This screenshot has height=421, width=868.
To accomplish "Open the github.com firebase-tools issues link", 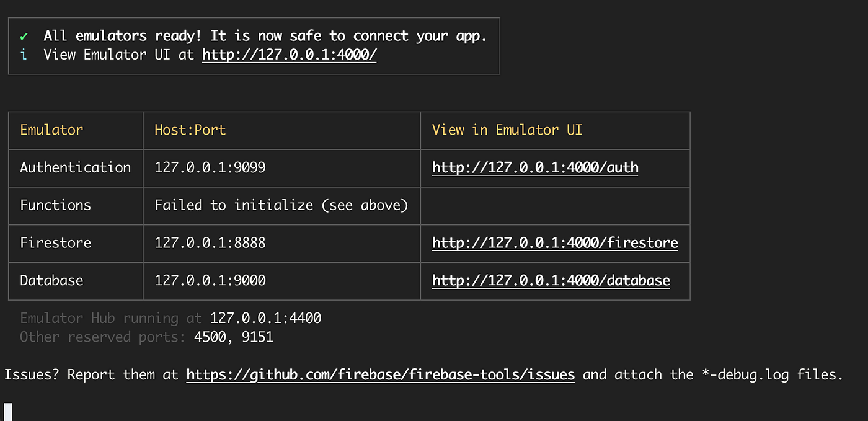I will [381, 374].
